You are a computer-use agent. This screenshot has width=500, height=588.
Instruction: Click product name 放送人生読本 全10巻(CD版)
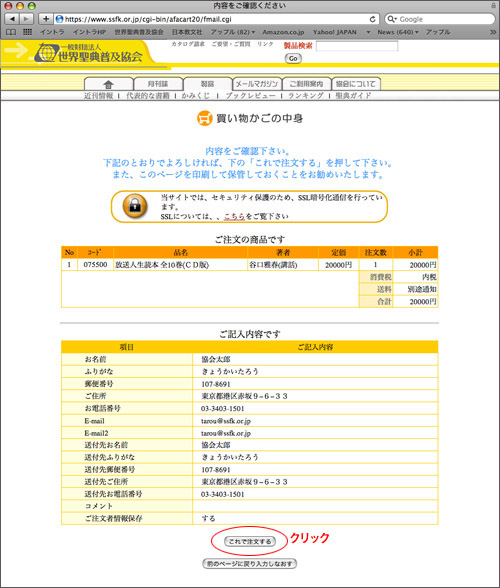click(162, 265)
